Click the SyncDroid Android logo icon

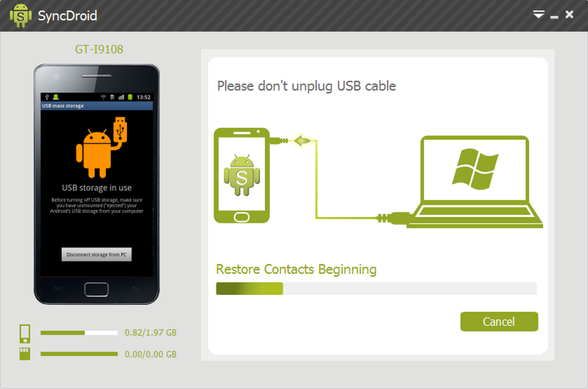point(21,16)
